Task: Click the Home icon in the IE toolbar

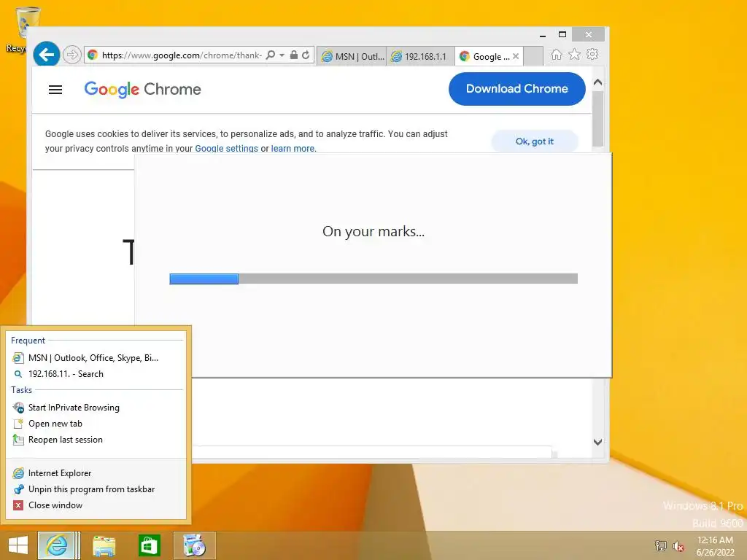Action: pos(557,55)
